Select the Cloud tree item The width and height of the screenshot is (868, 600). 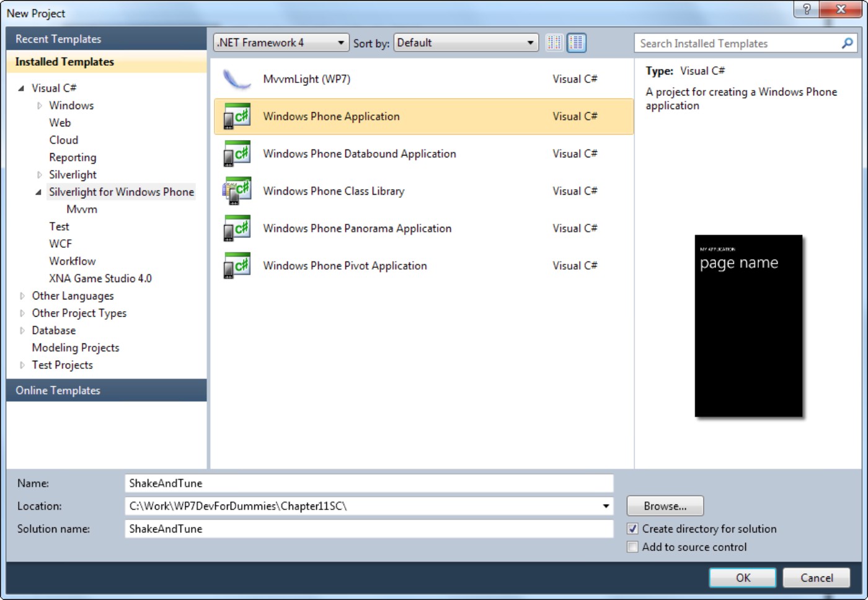click(64, 140)
